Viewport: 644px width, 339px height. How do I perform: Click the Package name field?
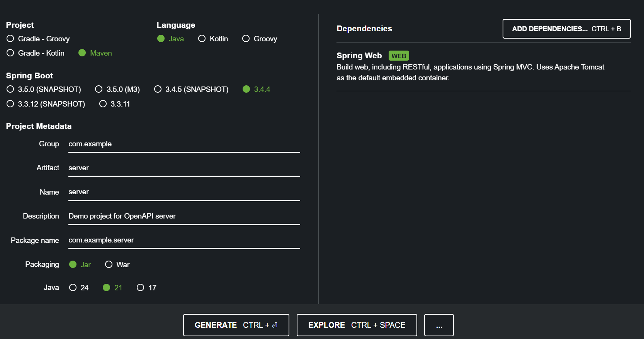(184, 240)
